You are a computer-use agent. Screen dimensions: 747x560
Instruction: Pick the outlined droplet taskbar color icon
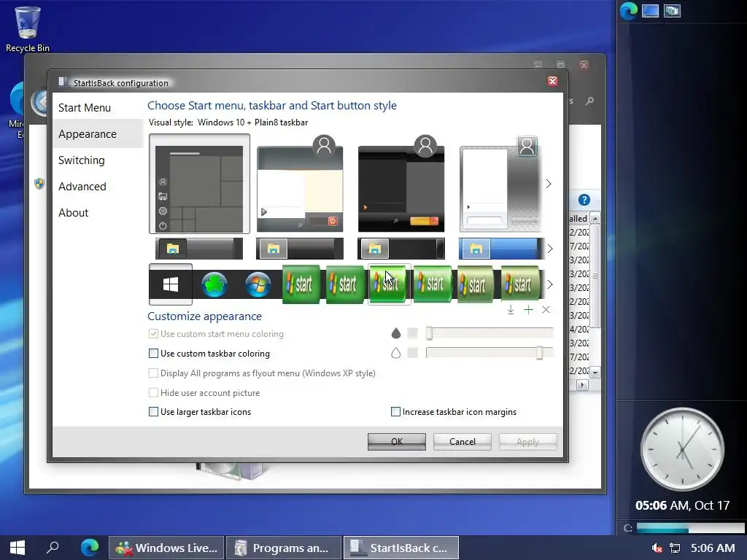[396, 353]
